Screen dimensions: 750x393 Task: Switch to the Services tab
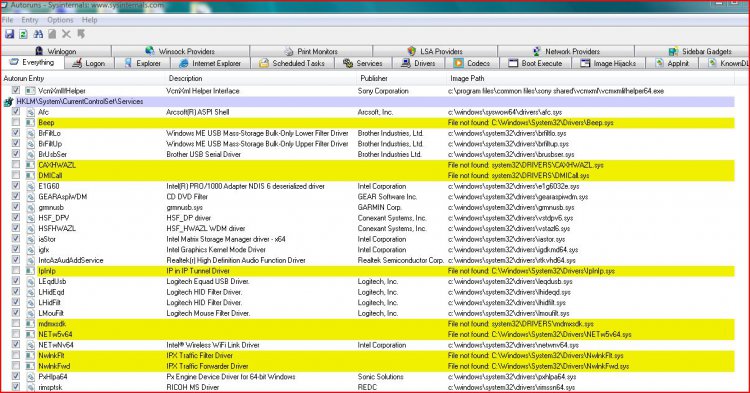point(363,63)
